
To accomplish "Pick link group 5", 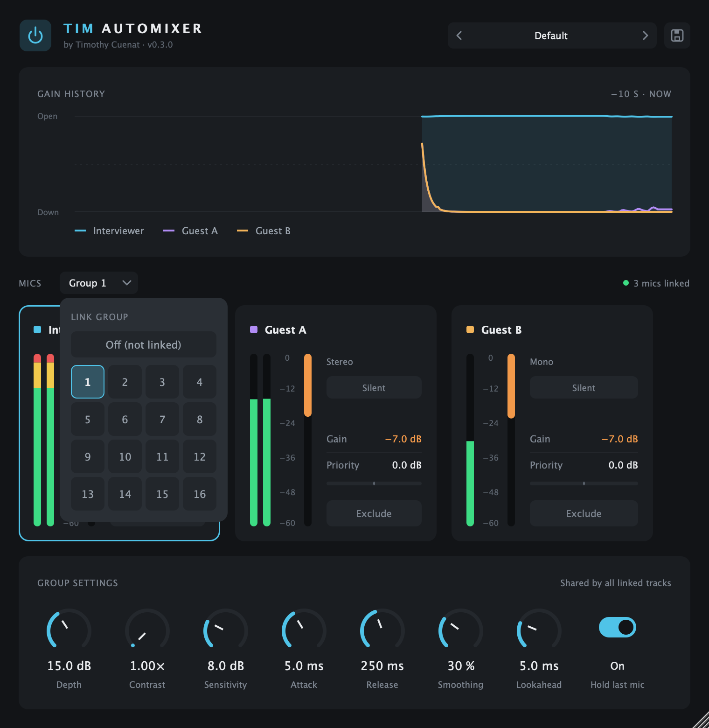I will tap(88, 419).
